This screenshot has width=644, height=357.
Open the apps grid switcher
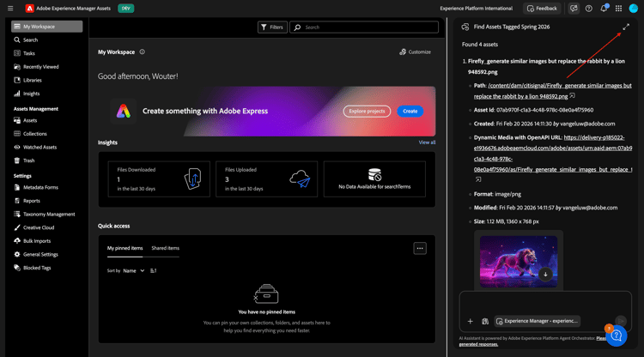[x=618, y=9]
